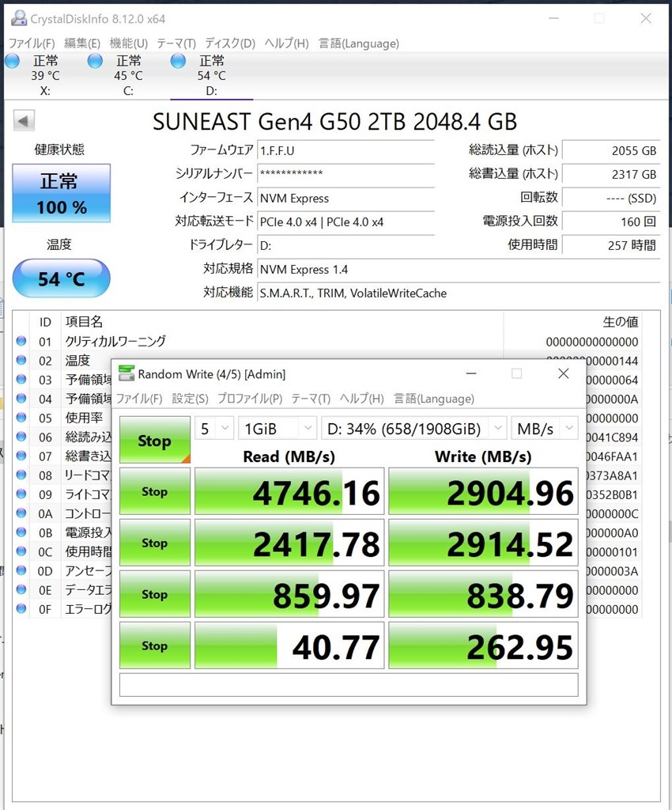Image resolution: width=672 pixels, height=810 pixels.
Task: Click status dot for ID 07 row
Action: [21, 456]
